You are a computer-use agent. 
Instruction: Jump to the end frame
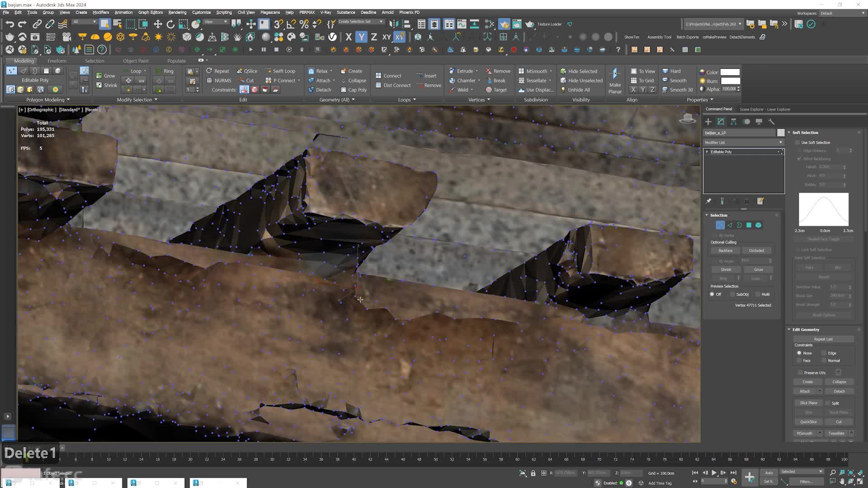[733, 473]
